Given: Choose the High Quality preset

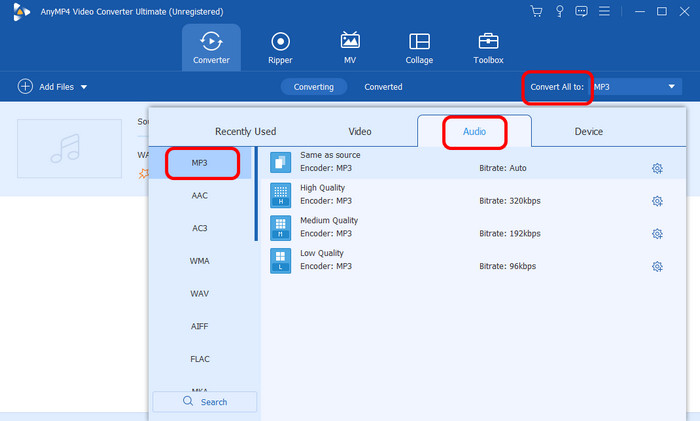Looking at the screenshot, I should coord(473,195).
